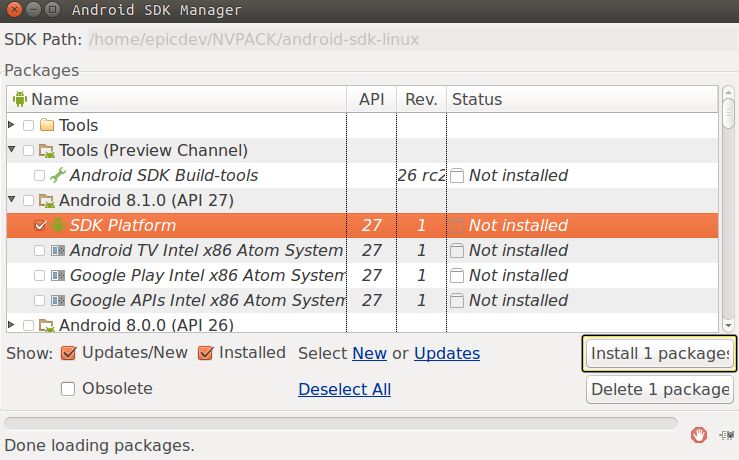Click the Install 1 package button
739x460 pixels.
click(x=659, y=353)
